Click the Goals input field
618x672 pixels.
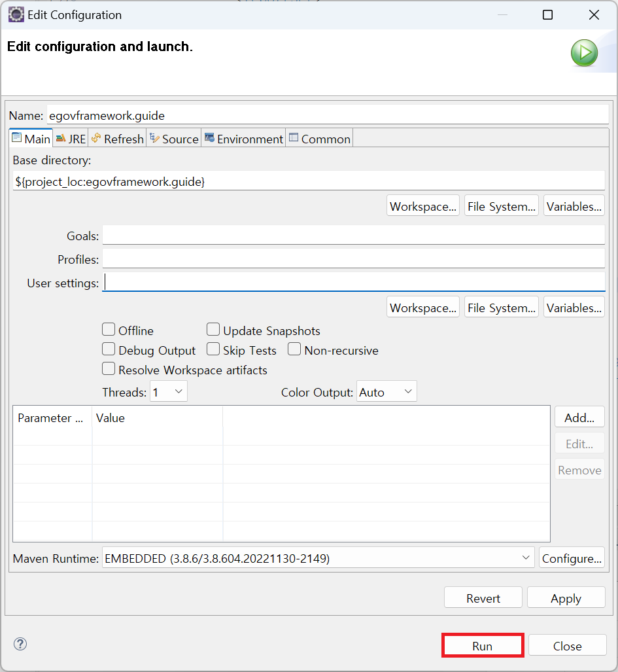(x=353, y=236)
